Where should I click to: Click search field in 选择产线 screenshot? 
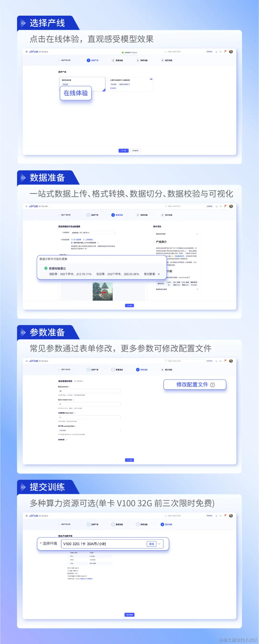pyautogui.click(x=184, y=52)
